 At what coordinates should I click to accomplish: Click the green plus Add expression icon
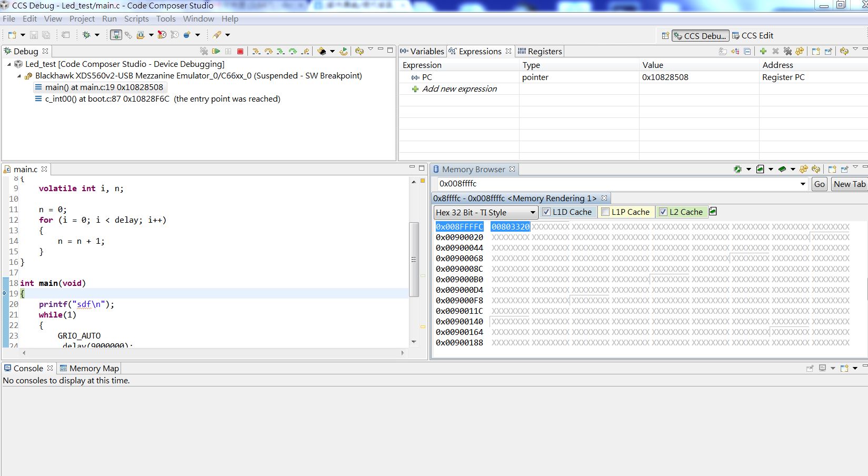point(763,51)
